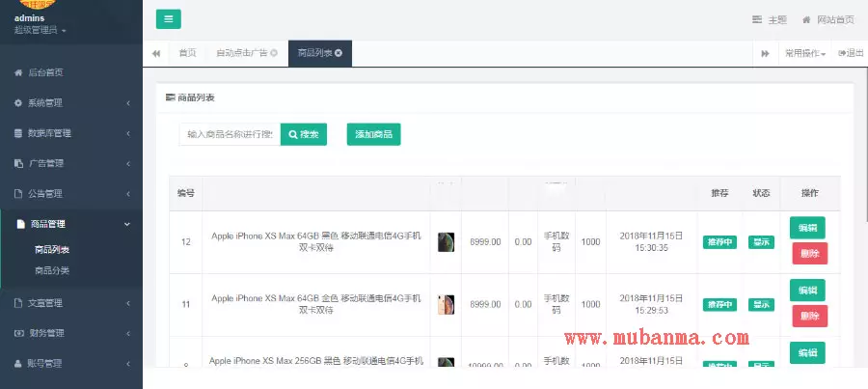Expand the 系统管理 sidebar menu

pos(71,102)
